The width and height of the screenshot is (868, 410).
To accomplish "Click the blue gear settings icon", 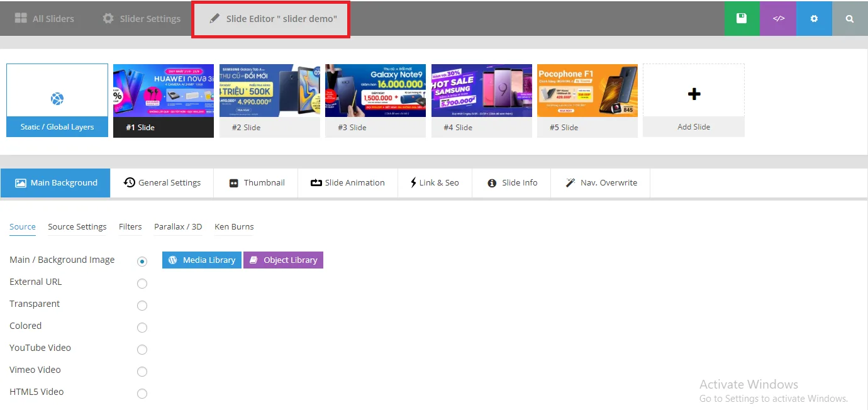I will [814, 19].
